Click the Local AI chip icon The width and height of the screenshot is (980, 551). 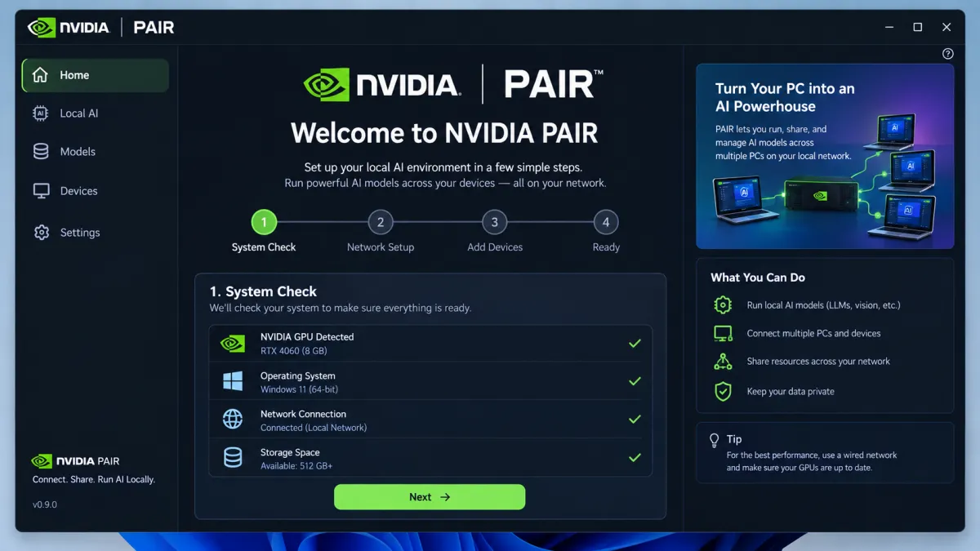pyautogui.click(x=40, y=113)
